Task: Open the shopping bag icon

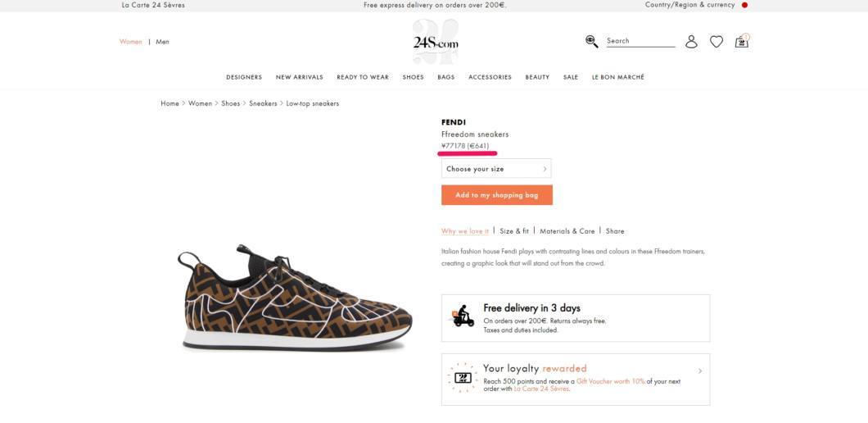Action: pos(742,41)
